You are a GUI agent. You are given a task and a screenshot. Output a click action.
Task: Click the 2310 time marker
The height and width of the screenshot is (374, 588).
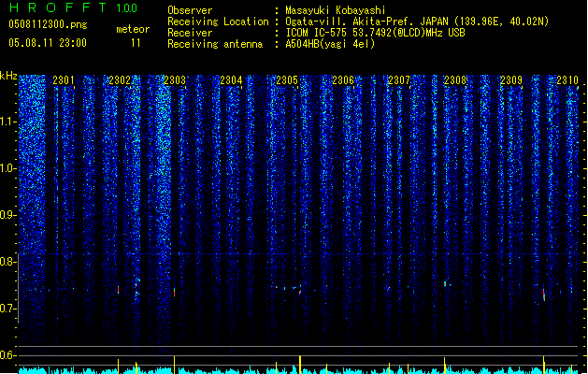[567, 80]
